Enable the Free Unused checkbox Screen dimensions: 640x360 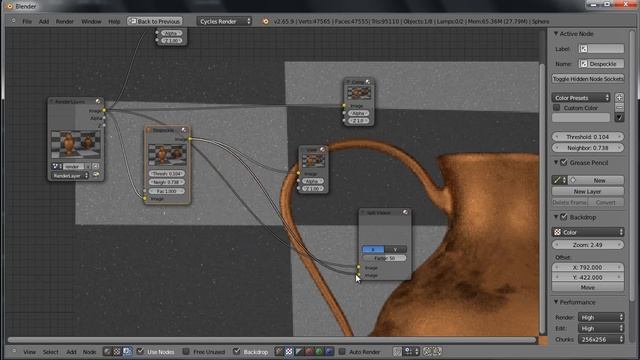186,351
